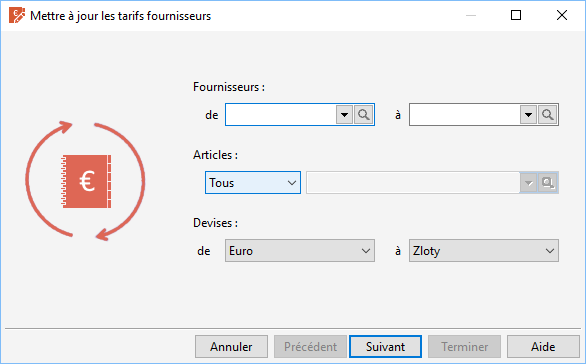
Task: Open the Devises 'Euro' source dropdown
Action: 300,251
